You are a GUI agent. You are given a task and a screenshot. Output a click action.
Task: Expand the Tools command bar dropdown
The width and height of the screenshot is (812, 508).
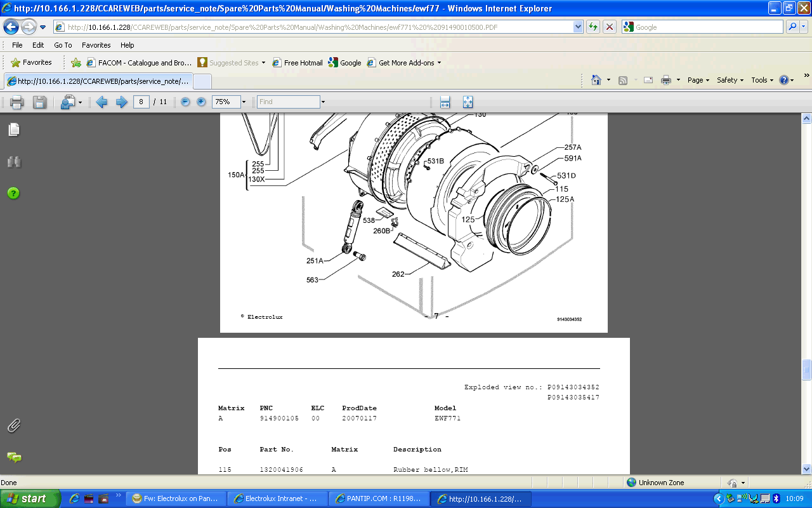click(763, 80)
